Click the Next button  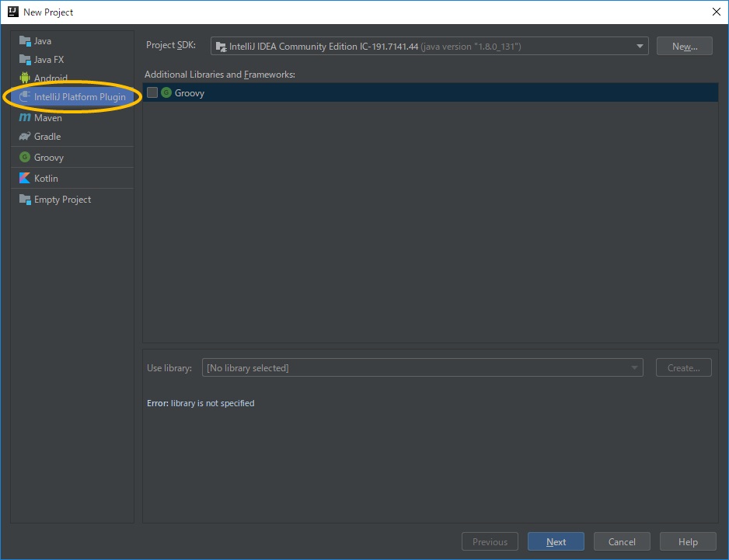[556, 541]
